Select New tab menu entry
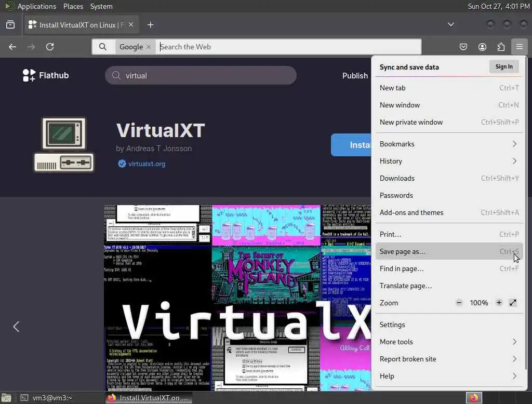532x404 pixels. (449, 88)
